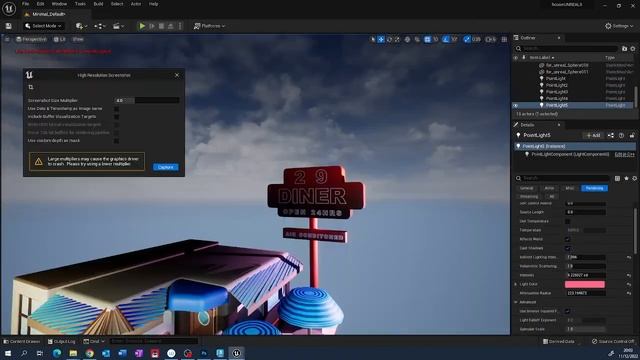Select PointLight4 in the Outliner
640x360 pixels.
(x=557, y=98)
